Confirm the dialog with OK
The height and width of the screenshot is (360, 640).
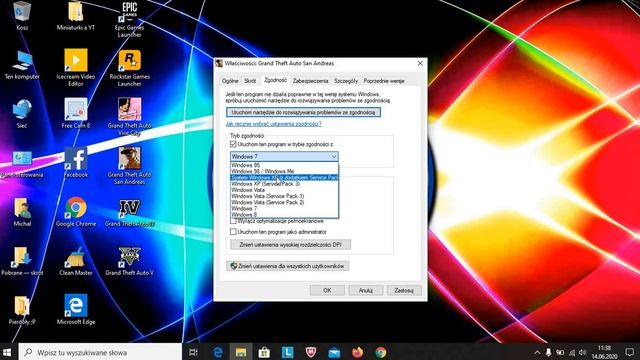[327, 290]
